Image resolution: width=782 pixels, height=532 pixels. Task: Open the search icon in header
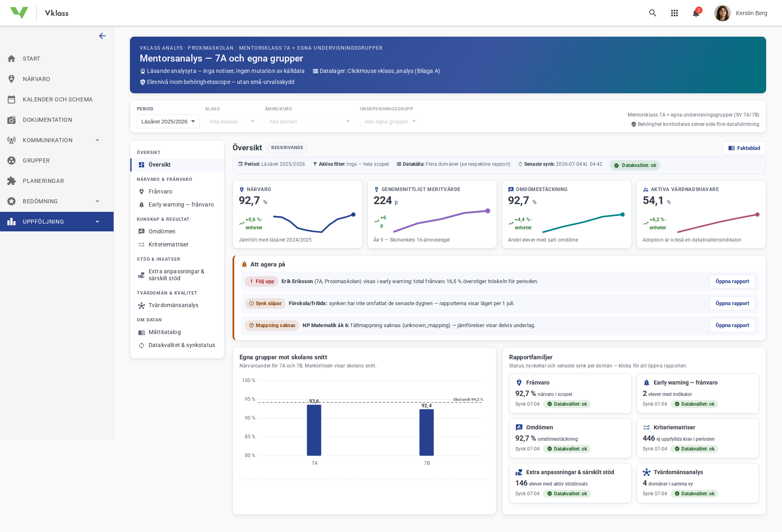pos(652,13)
